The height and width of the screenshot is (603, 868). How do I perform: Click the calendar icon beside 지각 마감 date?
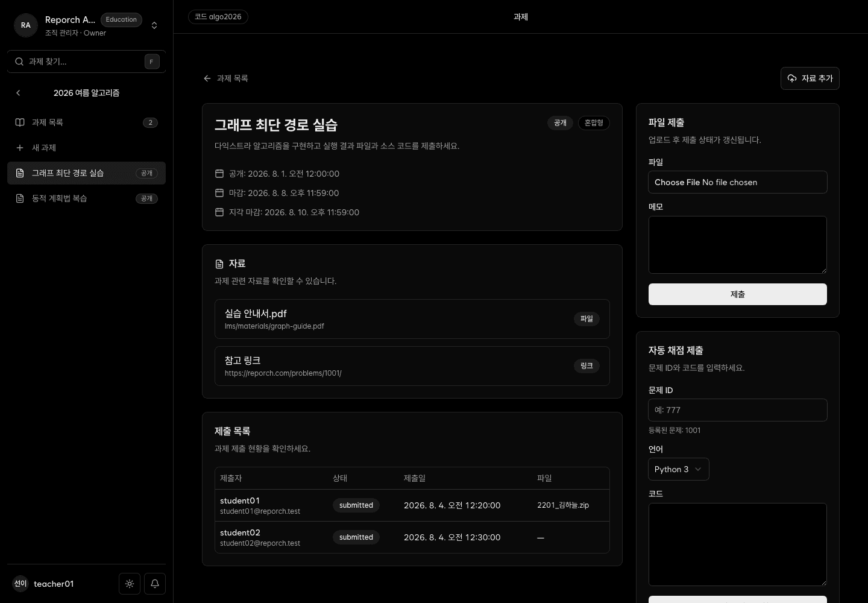[x=219, y=212]
